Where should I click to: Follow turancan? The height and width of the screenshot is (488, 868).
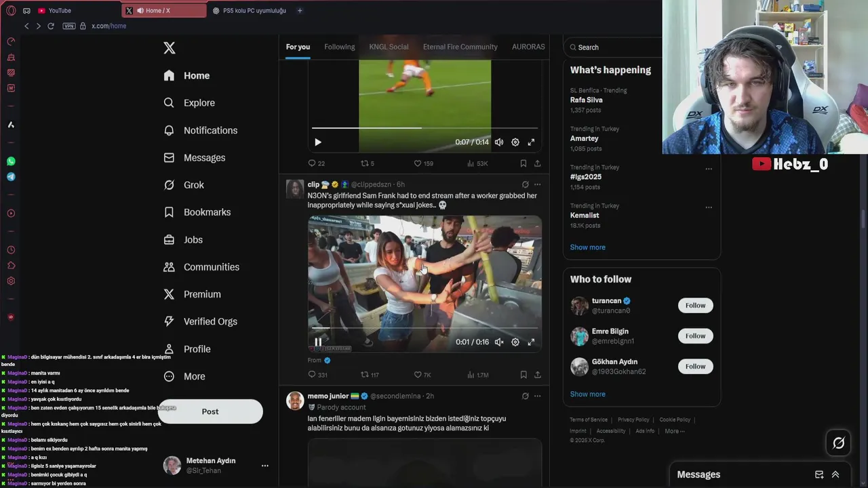pyautogui.click(x=695, y=306)
